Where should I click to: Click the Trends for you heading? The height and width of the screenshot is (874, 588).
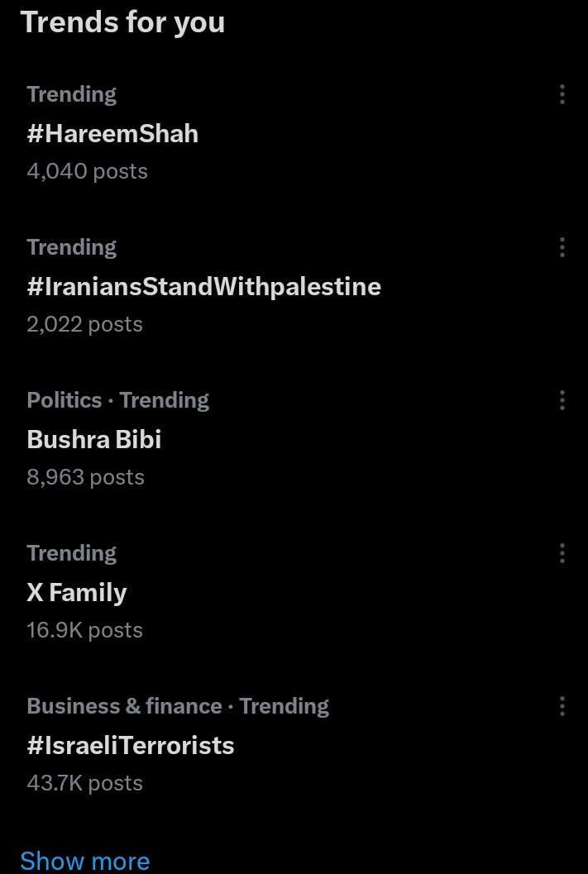(x=122, y=23)
